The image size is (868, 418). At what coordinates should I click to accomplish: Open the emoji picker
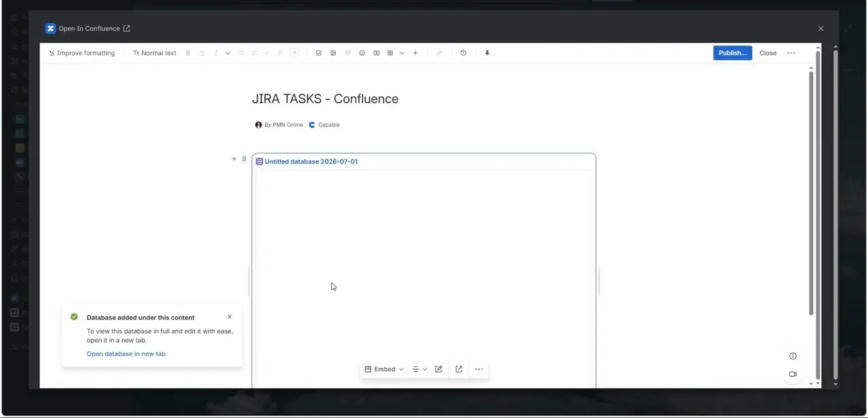pos(362,53)
